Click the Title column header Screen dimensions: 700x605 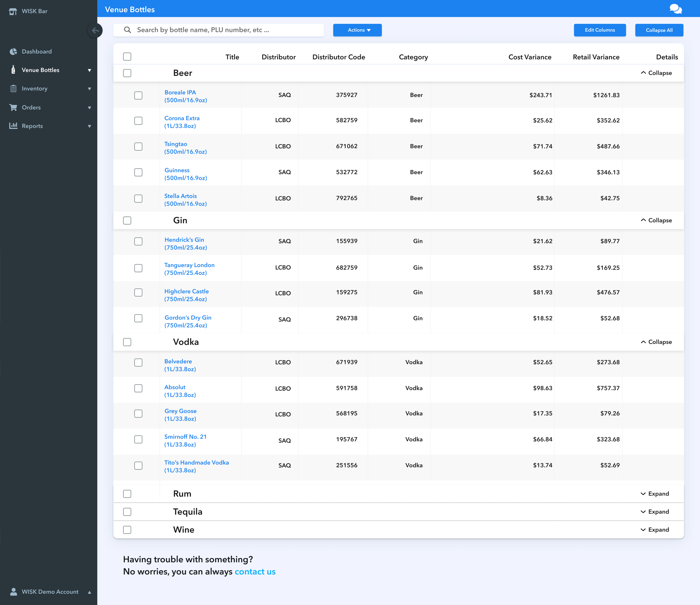[x=232, y=57]
